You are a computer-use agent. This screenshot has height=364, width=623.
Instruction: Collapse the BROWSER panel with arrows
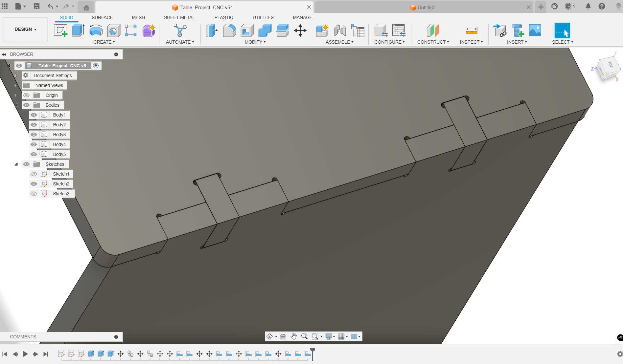[4, 54]
